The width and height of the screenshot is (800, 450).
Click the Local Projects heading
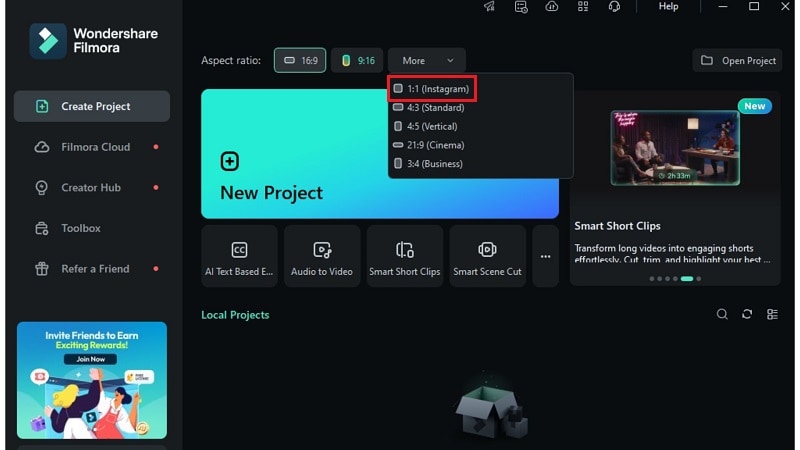(x=235, y=315)
